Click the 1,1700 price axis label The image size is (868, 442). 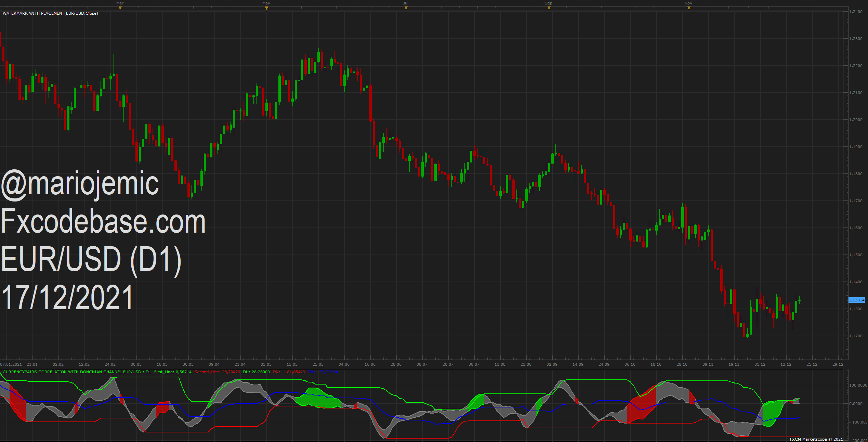(x=856, y=201)
